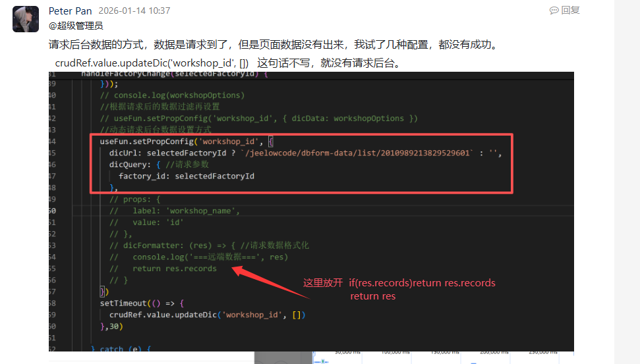Screen dimensions: 640x364
Task: Click the factory_id: selectedFactoryId code line
Action: coord(186,176)
